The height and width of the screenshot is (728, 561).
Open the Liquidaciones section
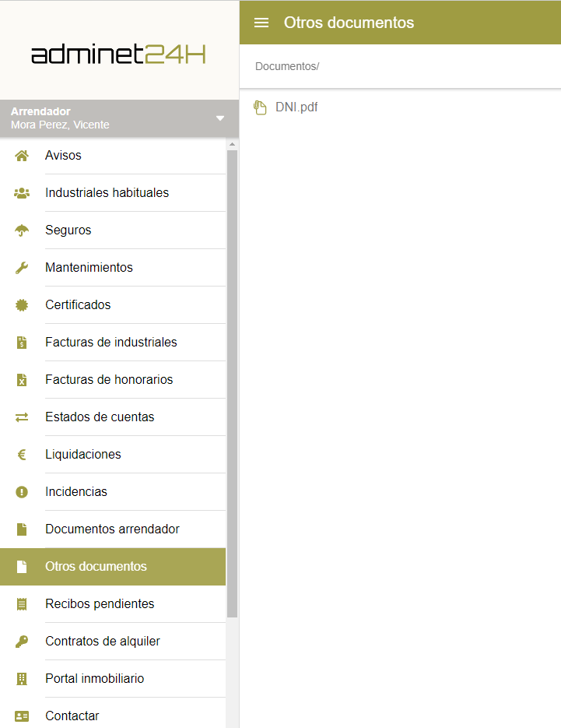113,455
